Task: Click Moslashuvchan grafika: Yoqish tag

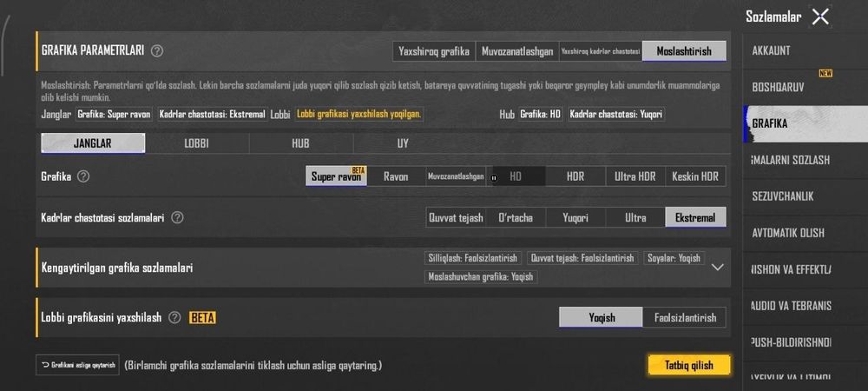Action: tap(481, 276)
